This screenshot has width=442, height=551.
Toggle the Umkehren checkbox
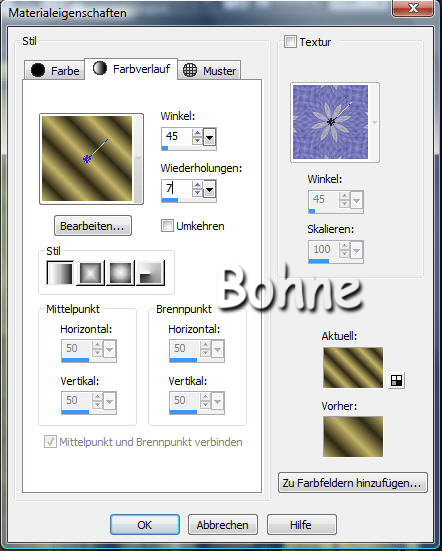click(167, 226)
